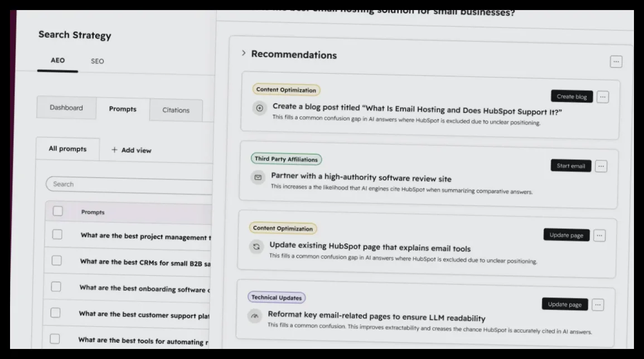Click the Search field in the prompts panel

(129, 185)
